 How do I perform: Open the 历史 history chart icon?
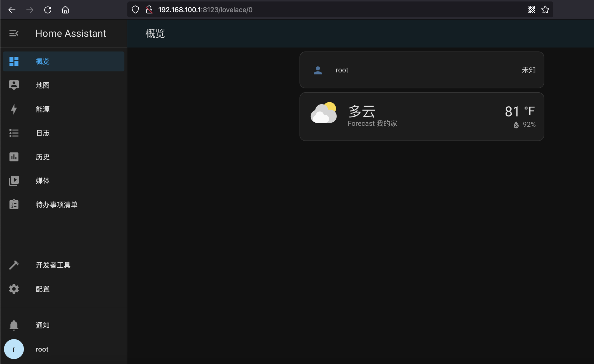pos(14,157)
